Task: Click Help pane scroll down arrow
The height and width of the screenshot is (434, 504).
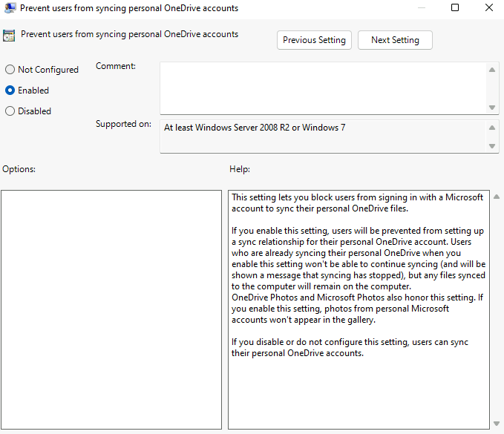Action: coord(497,424)
